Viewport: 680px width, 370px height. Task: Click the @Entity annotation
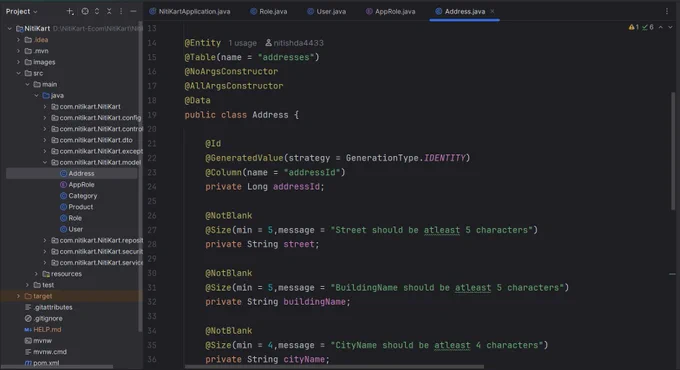pyautogui.click(x=203, y=43)
